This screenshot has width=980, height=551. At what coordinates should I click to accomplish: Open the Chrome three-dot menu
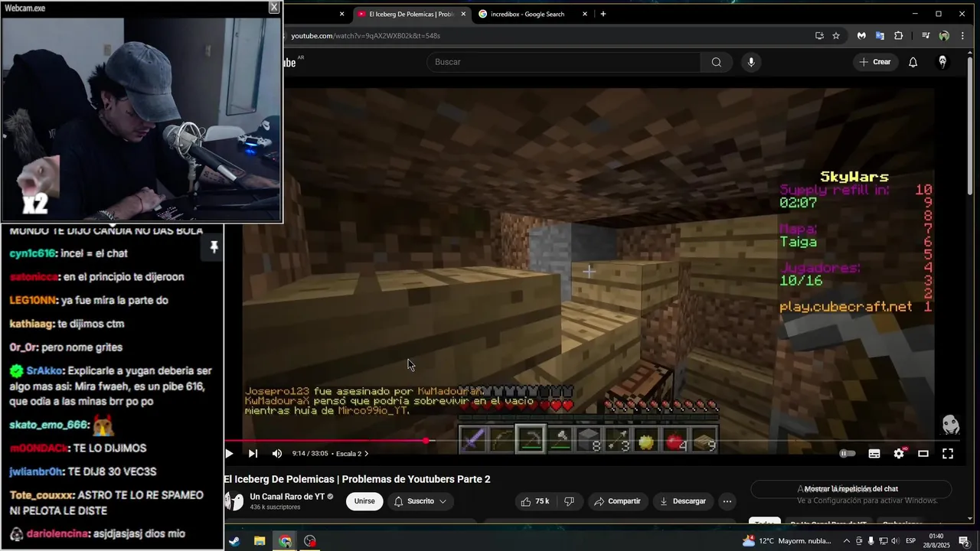click(x=962, y=36)
